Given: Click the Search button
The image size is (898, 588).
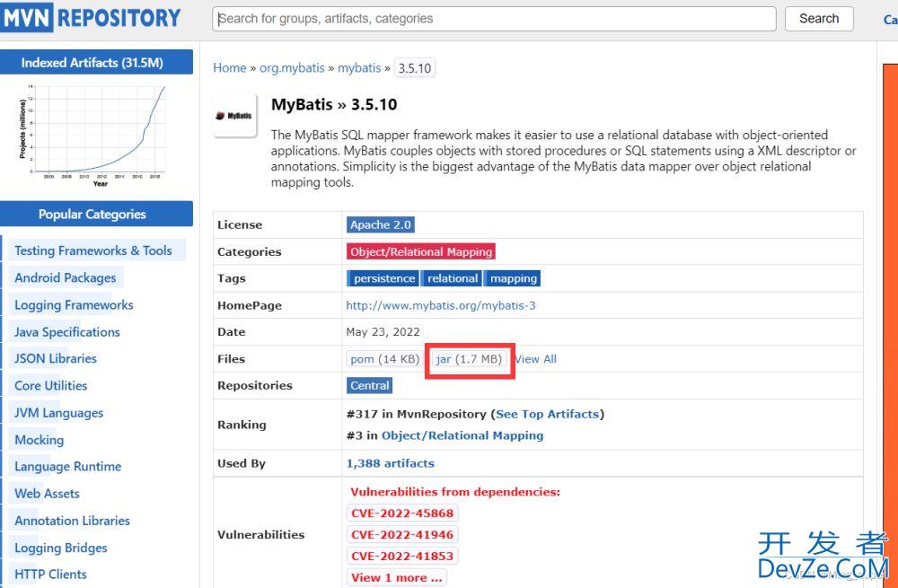Looking at the screenshot, I should pyautogui.click(x=819, y=19).
